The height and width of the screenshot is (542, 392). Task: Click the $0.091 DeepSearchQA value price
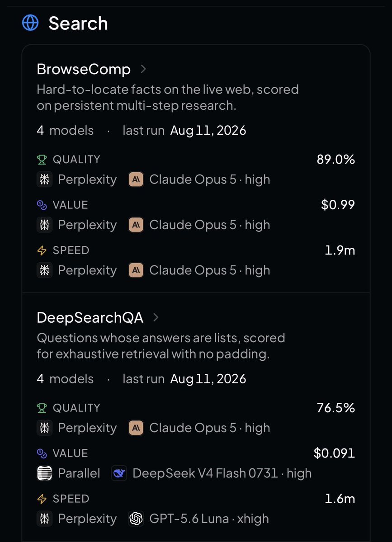[x=334, y=453]
